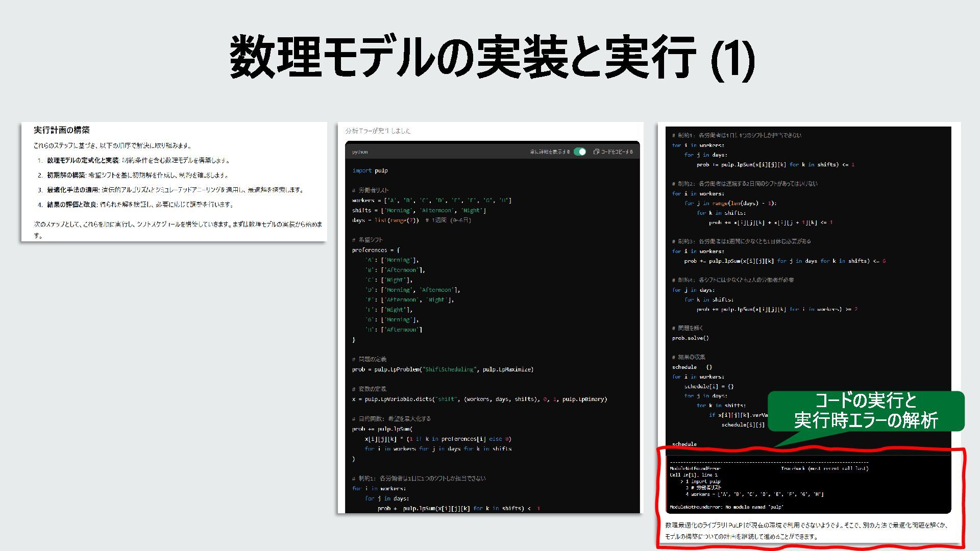
Task: Select list item 最適化手法の適用
Action: tap(73, 190)
